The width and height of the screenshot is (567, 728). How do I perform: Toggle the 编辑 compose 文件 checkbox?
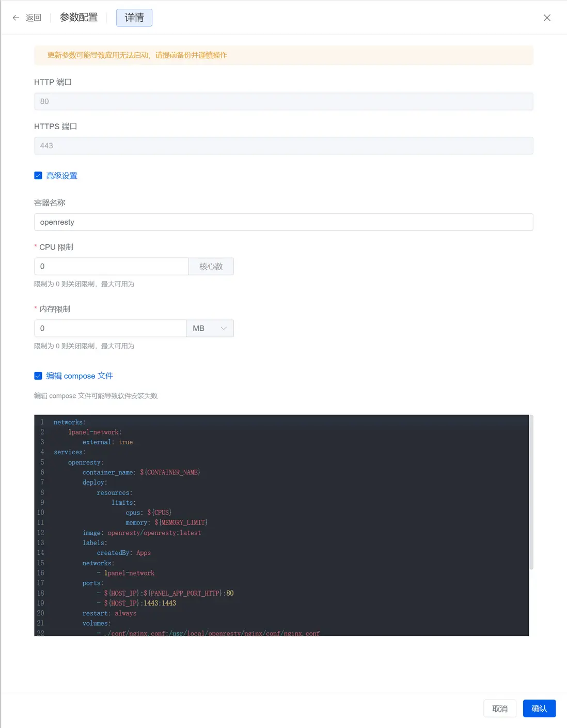(38, 376)
